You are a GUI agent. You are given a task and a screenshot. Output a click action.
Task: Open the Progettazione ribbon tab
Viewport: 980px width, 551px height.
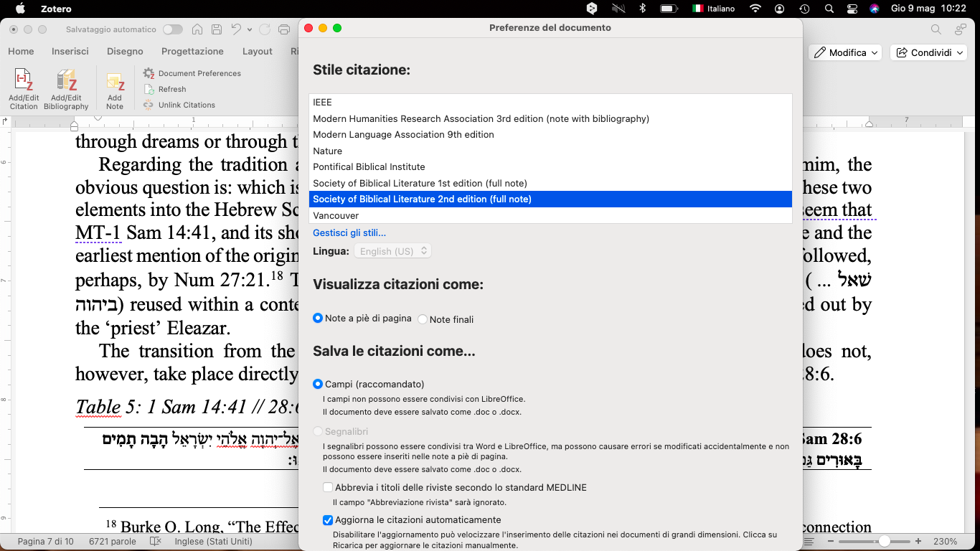click(x=192, y=52)
